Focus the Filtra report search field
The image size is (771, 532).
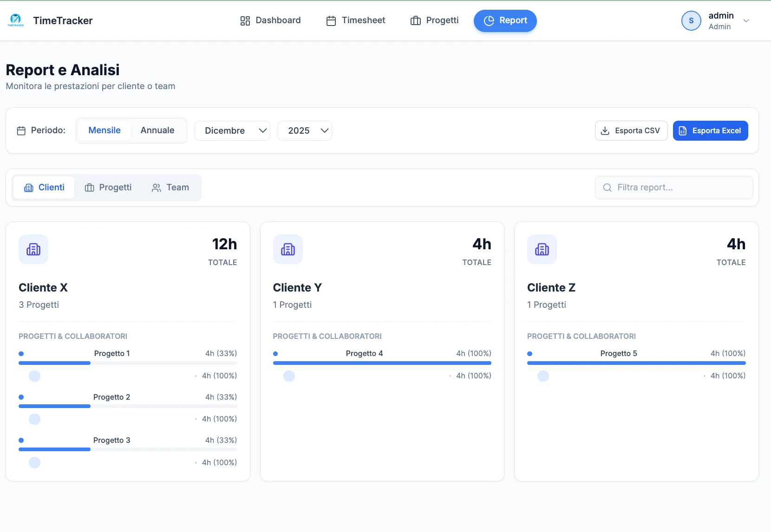point(674,188)
